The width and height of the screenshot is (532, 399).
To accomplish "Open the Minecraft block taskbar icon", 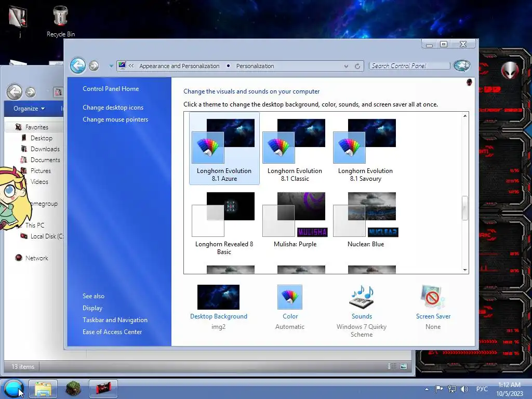I will 73,389.
